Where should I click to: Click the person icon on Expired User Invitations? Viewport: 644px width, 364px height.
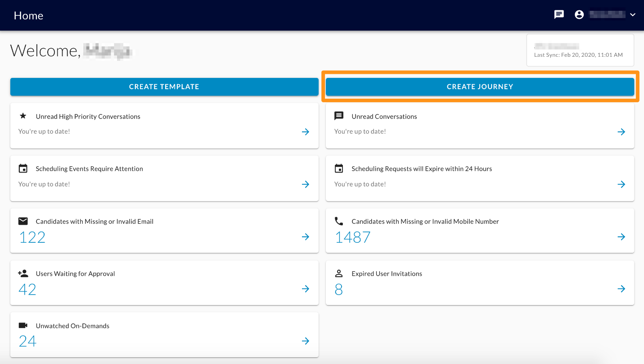pos(339,273)
